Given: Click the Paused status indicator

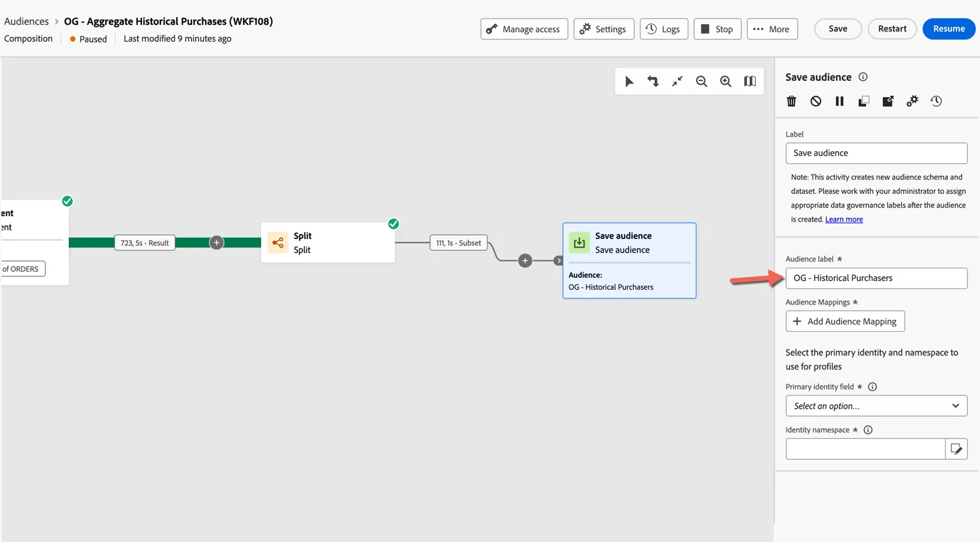Looking at the screenshot, I should pos(88,39).
